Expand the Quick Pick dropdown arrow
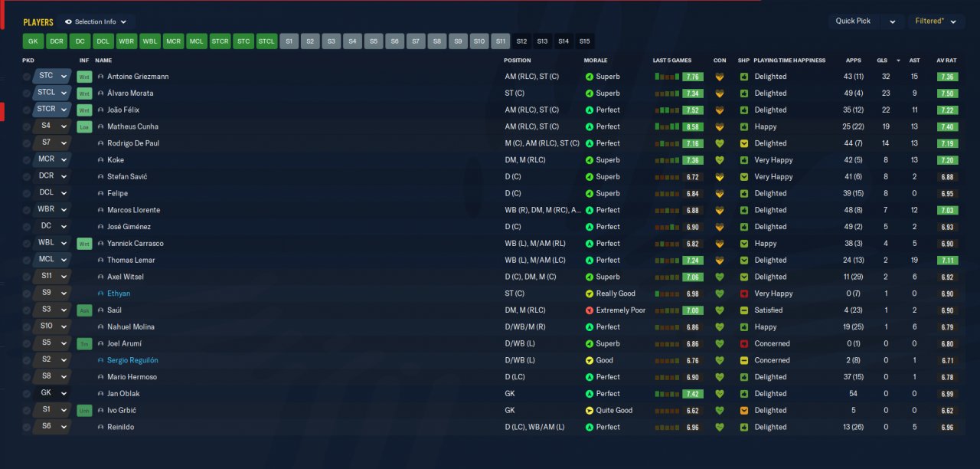This screenshot has width=980, height=469. [892, 21]
